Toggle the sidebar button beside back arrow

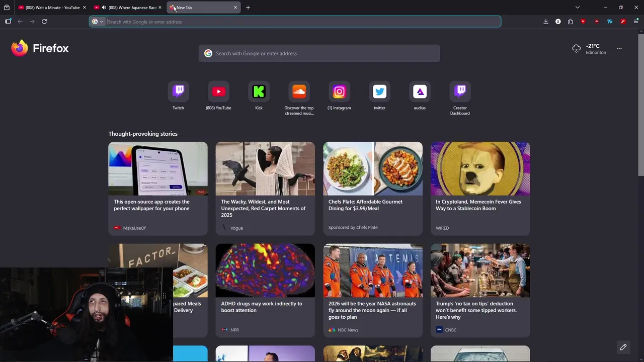8,22
